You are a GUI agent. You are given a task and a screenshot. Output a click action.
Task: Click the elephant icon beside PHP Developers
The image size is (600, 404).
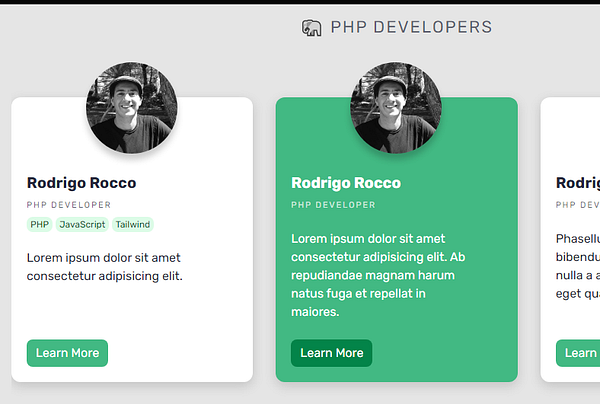point(311,28)
